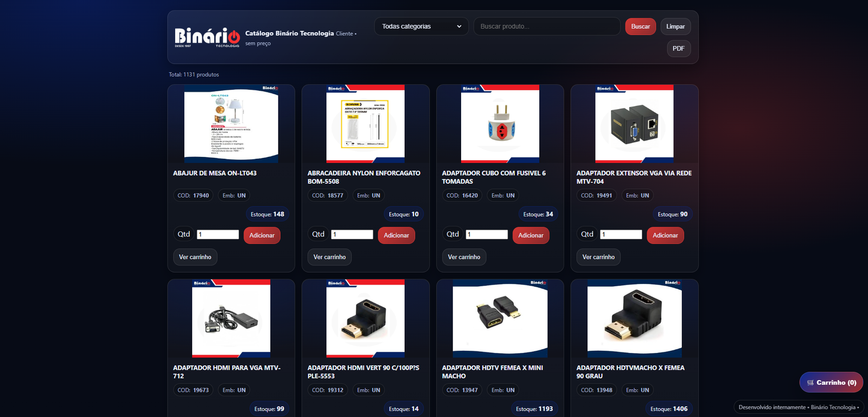Add ADAPTADOR EXTENSOR VGA MTV-704 to cart
Image resolution: width=868 pixels, height=417 pixels.
(x=666, y=235)
